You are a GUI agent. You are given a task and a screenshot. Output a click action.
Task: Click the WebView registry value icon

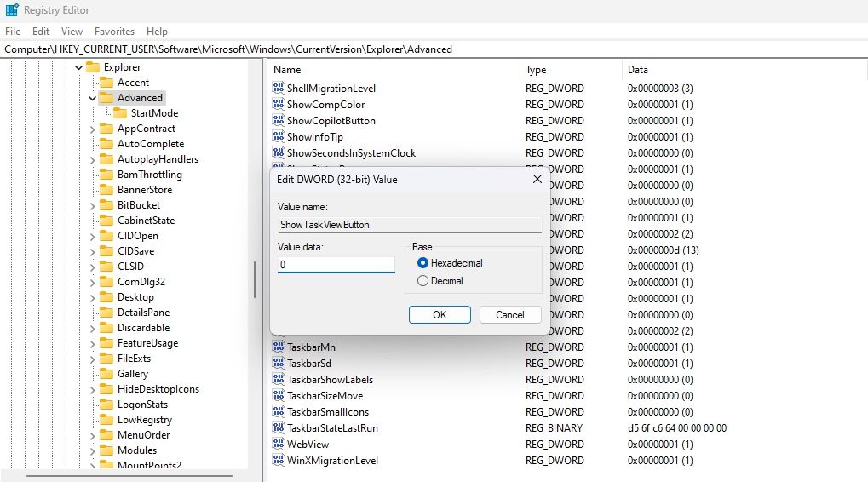coord(279,445)
